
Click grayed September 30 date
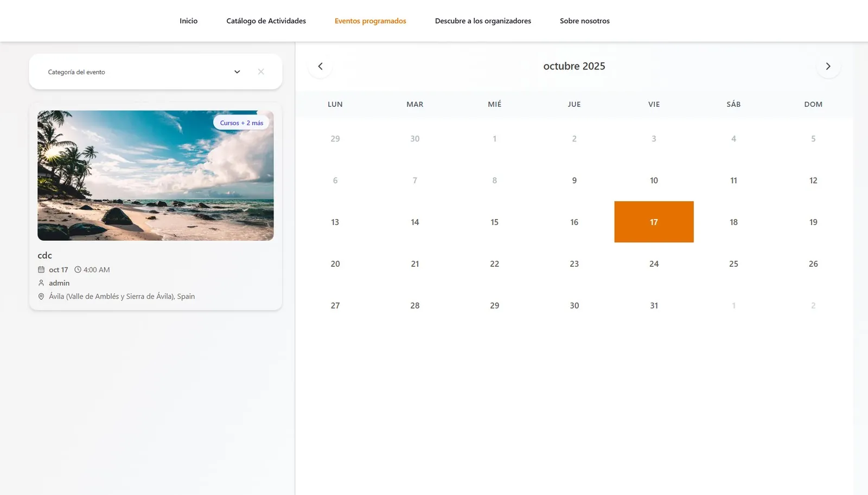click(x=415, y=139)
